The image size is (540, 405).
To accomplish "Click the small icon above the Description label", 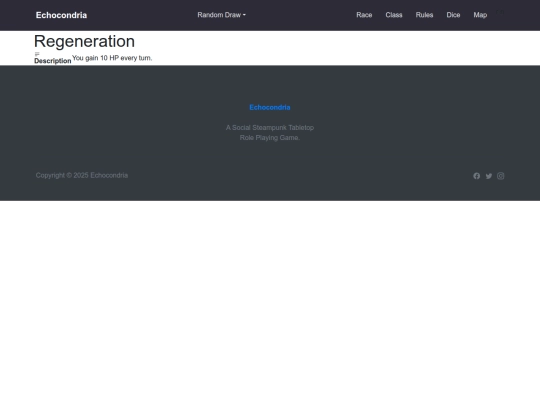I will [37, 54].
